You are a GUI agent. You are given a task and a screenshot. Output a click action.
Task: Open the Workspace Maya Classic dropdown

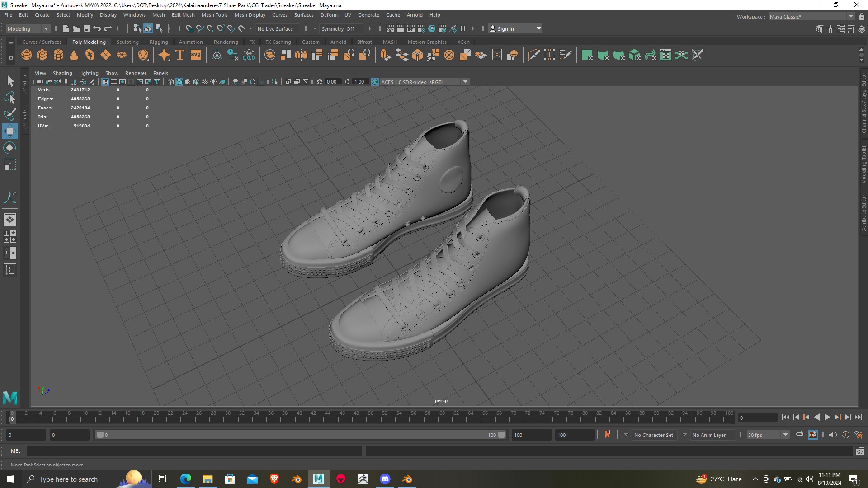pyautogui.click(x=811, y=16)
